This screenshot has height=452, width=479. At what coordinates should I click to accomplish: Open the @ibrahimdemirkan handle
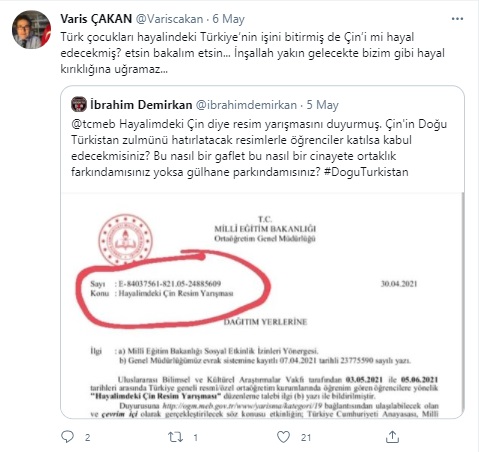click(246, 105)
